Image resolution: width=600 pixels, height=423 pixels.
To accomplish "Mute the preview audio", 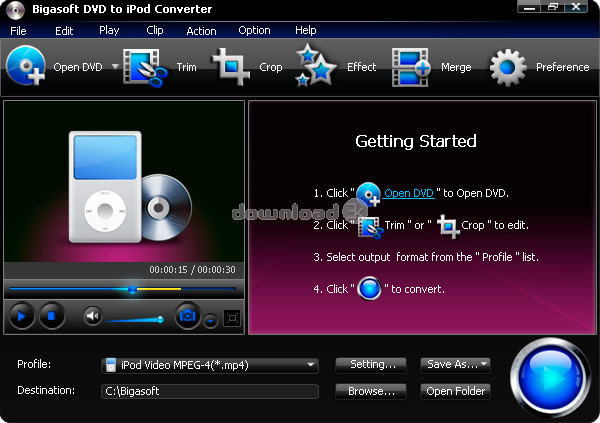I will pyautogui.click(x=92, y=316).
